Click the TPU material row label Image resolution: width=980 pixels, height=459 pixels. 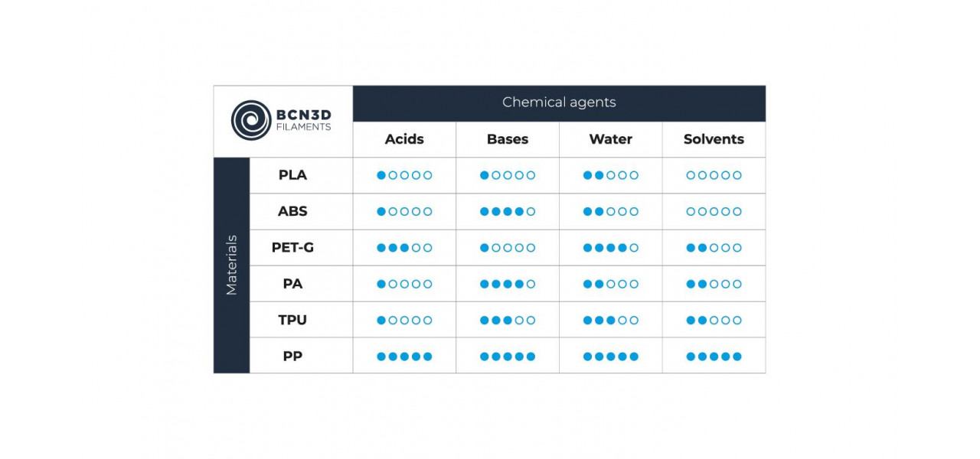coord(292,320)
